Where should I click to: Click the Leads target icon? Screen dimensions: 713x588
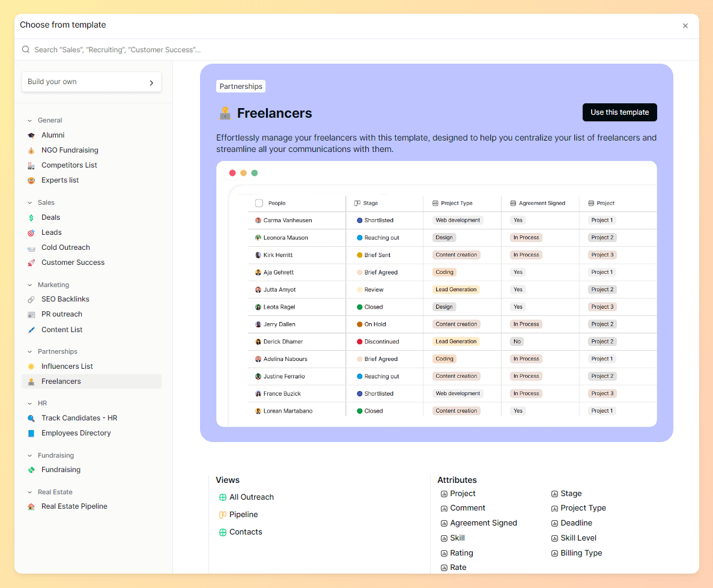tap(31, 233)
